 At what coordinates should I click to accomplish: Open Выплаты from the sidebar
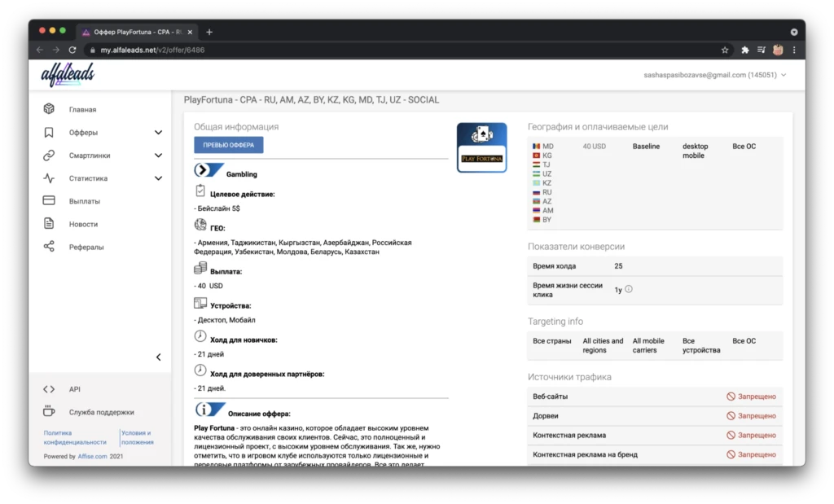pos(85,201)
